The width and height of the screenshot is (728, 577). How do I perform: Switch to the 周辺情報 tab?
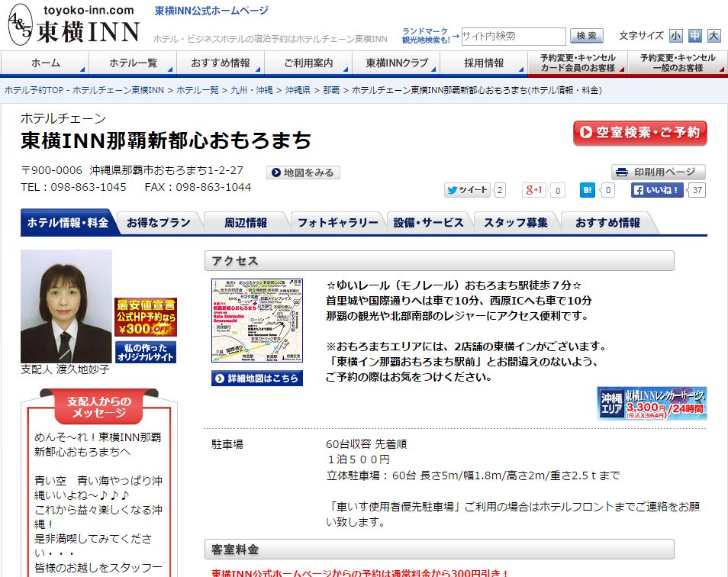[x=246, y=223]
